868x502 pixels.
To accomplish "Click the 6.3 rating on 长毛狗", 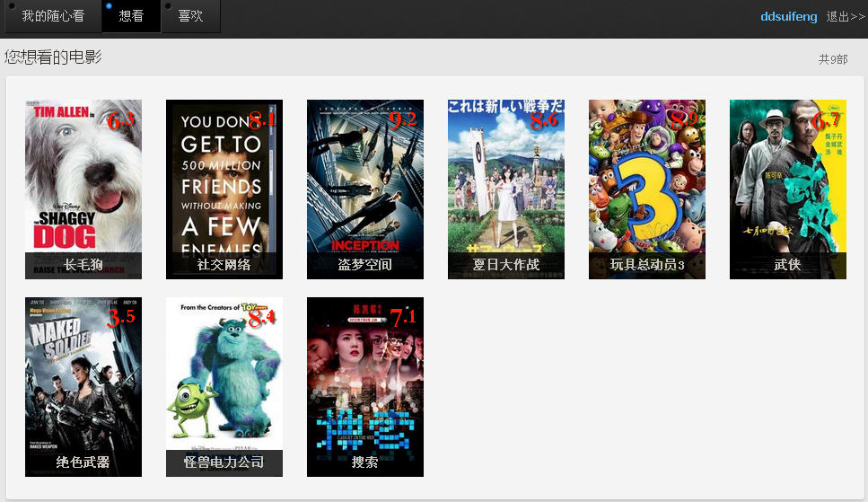I will click(x=120, y=120).
